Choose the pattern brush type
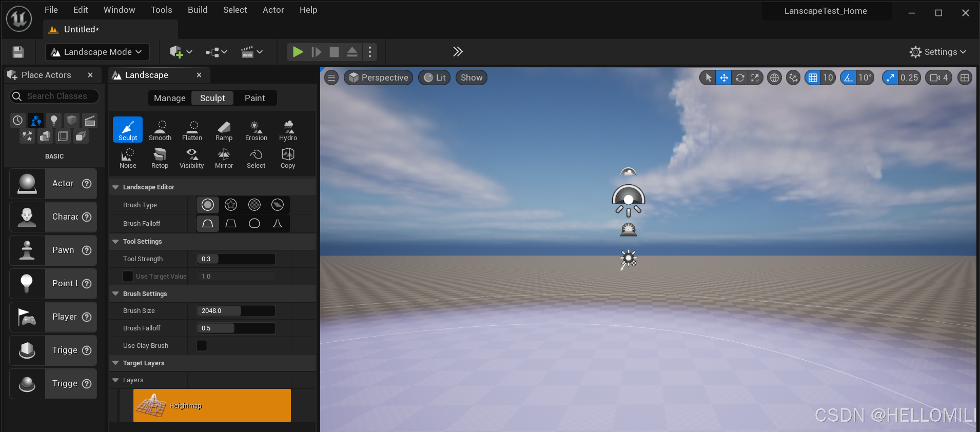Viewport: 980px width, 432px height. pyautogui.click(x=254, y=205)
